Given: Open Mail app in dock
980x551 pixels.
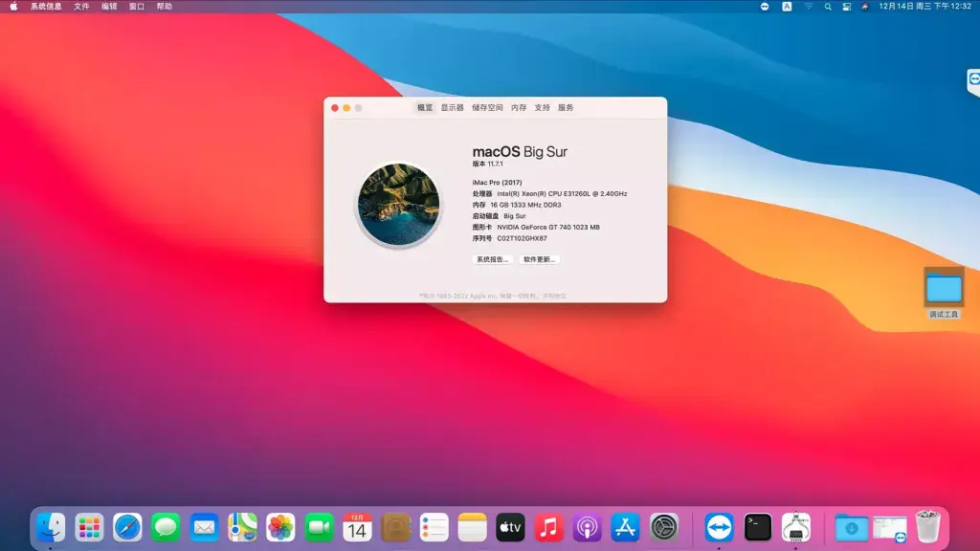Looking at the screenshot, I should [205, 528].
